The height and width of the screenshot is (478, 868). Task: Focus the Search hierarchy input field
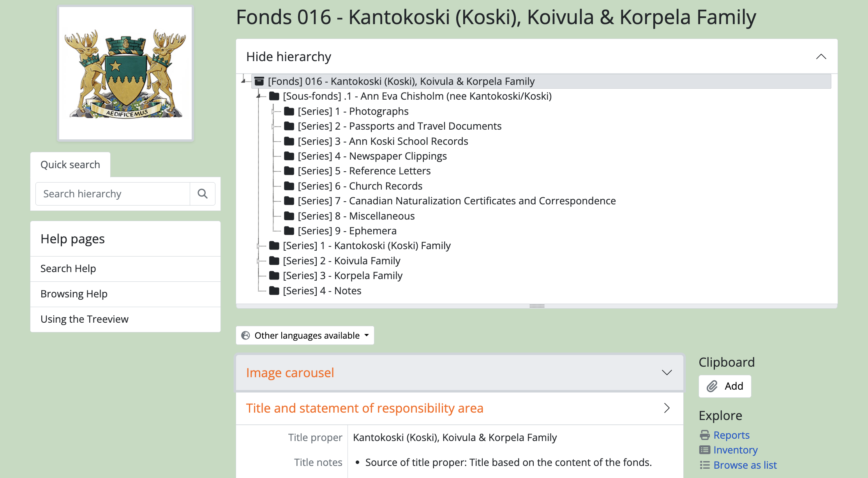(x=113, y=194)
